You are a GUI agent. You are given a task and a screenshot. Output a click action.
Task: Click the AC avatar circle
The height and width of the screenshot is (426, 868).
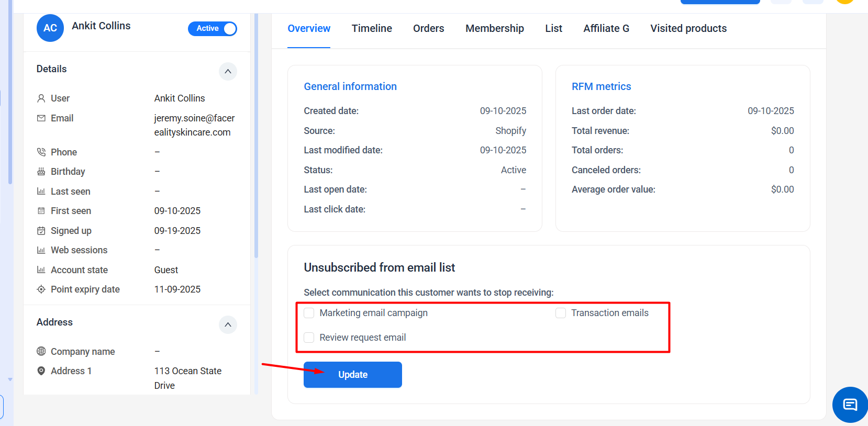50,28
